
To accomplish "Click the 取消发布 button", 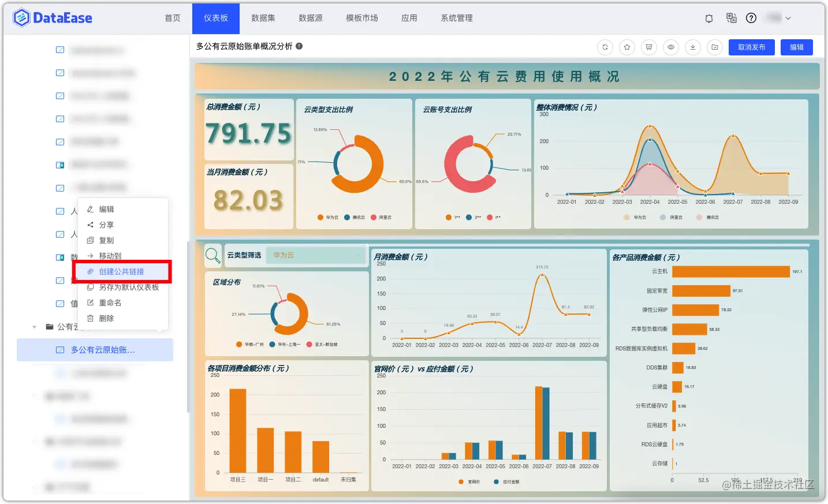I will tap(751, 47).
